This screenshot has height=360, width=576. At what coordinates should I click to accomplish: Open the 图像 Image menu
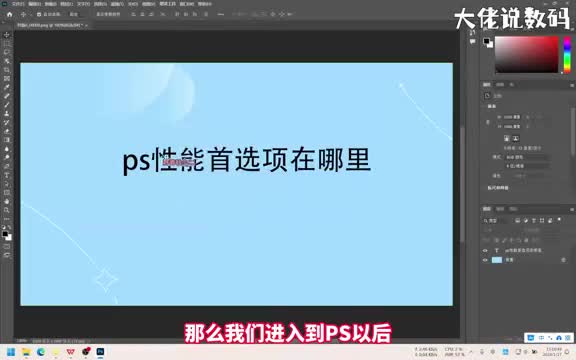[x=50, y=4]
